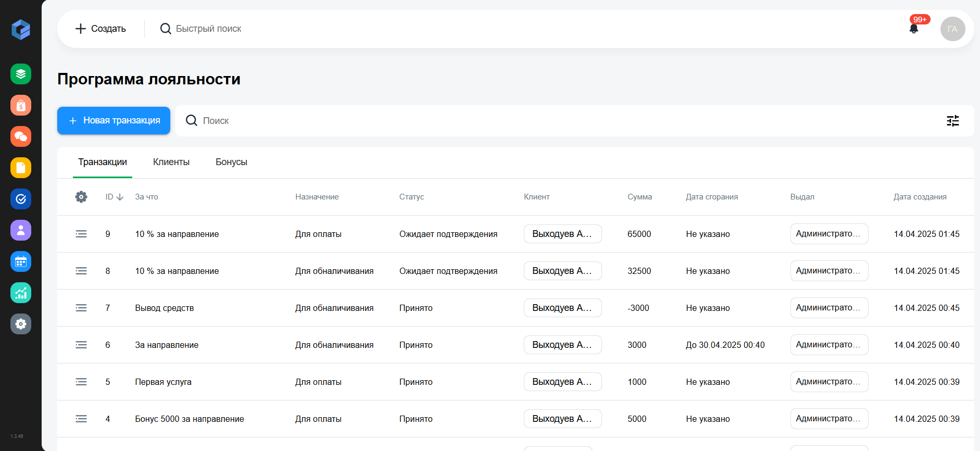
Task: Open row menu for transaction 6
Action: (x=81, y=345)
